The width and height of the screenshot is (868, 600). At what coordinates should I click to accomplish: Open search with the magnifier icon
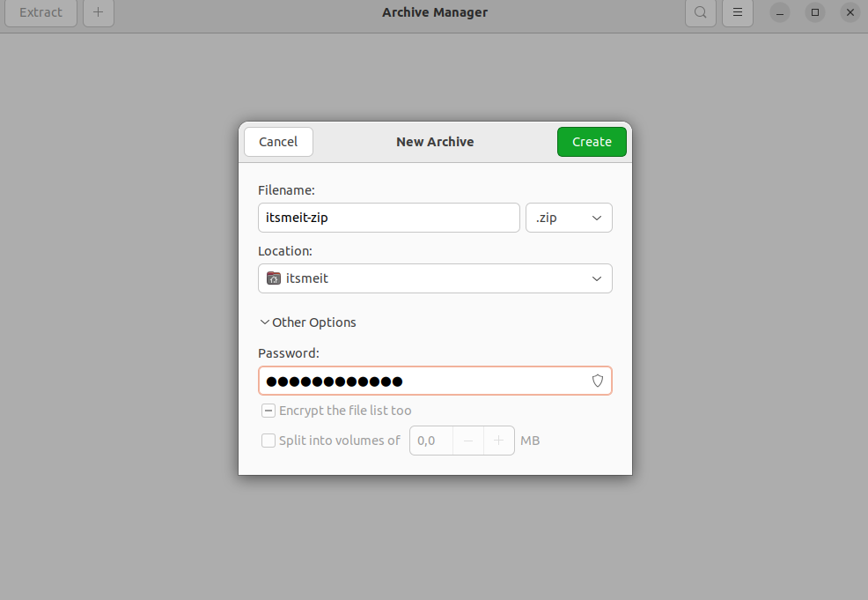[700, 12]
